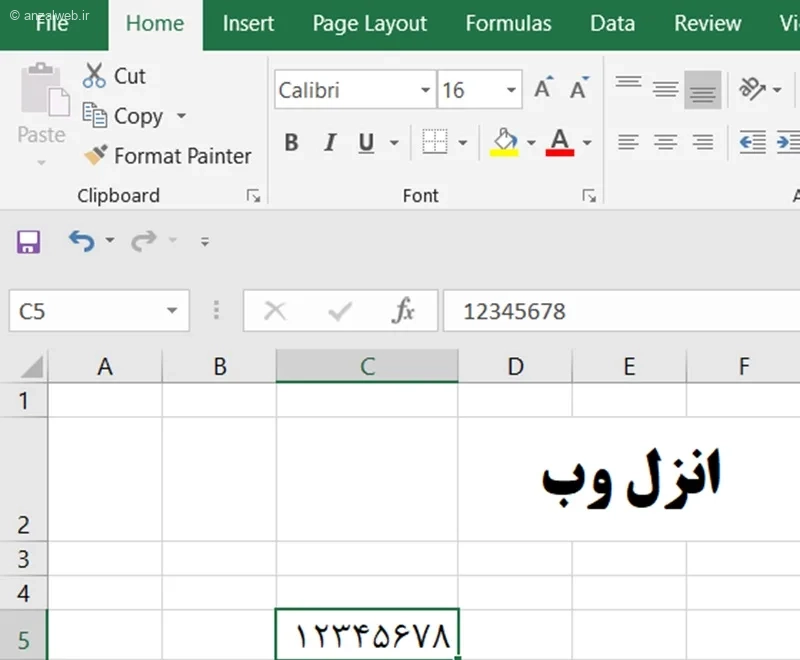800x660 pixels.
Task: Click the bottom align icon
Action: click(703, 91)
